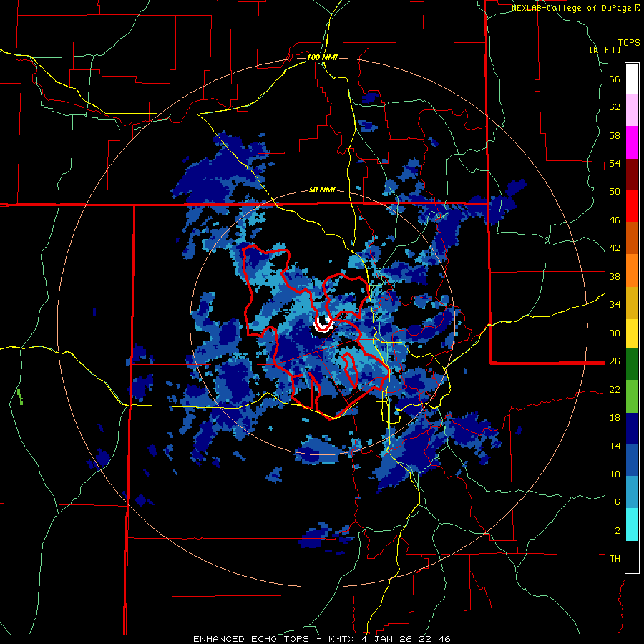This screenshot has width=644, height=644.
Task: Click the "46" legend value
Action: [x=615, y=220]
